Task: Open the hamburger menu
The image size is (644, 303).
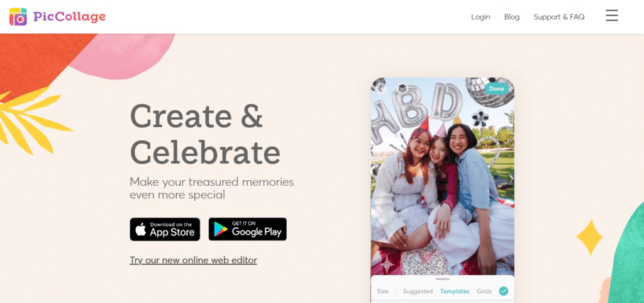Action: pyautogui.click(x=611, y=16)
